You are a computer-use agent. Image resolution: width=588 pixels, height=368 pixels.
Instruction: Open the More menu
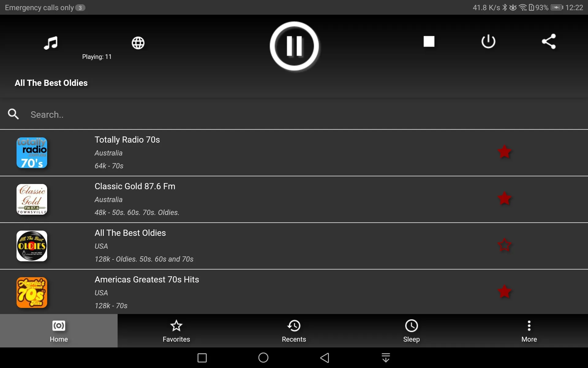pyautogui.click(x=529, y=331)
